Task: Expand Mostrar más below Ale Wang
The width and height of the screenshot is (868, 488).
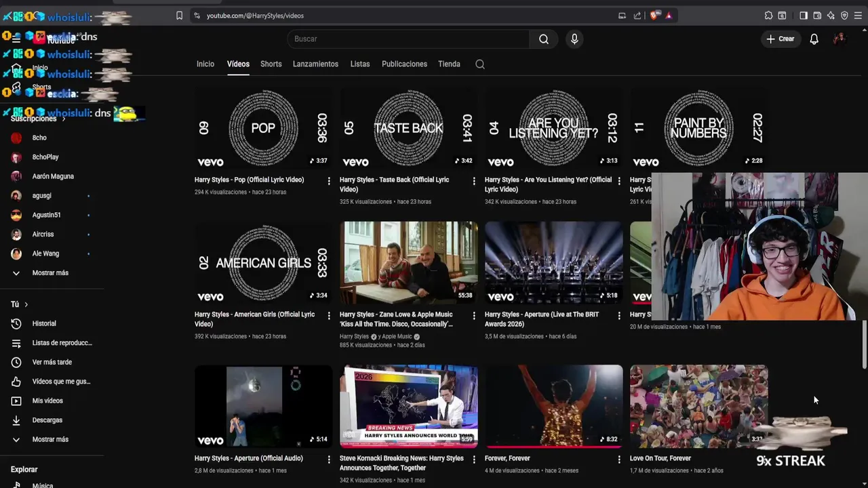Action: pyautogui.click(x=52, y=272)
